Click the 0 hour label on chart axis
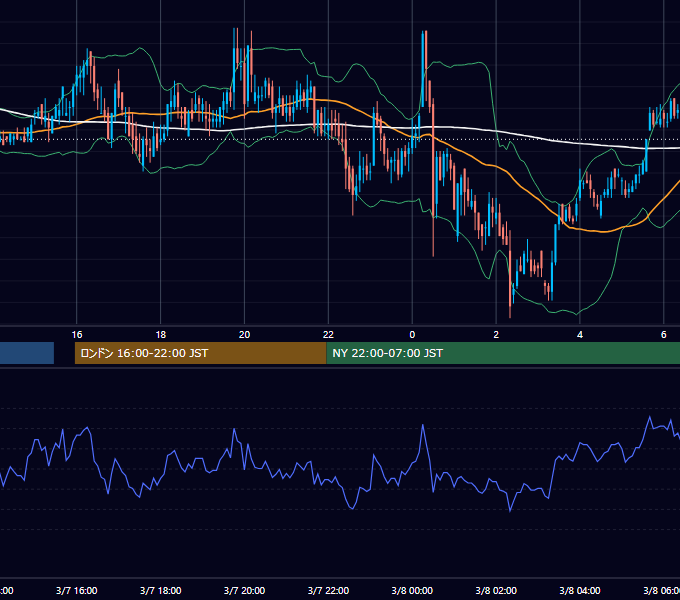 tap(412, 334)
